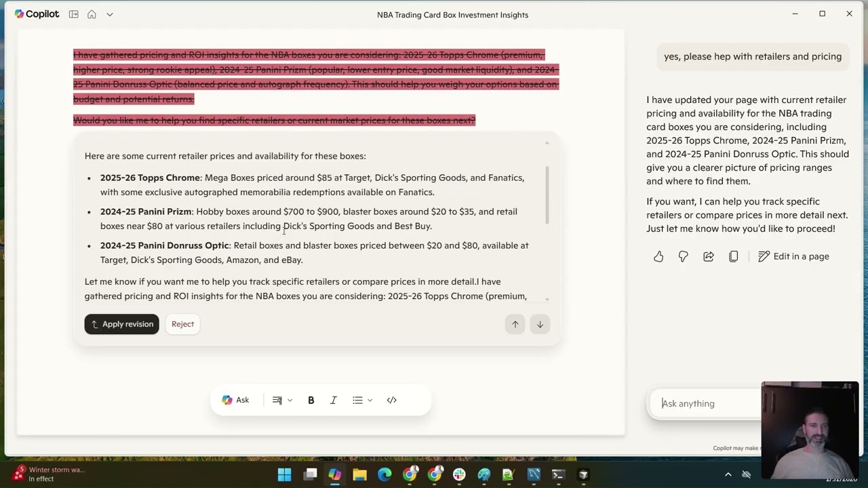Screen dimensions: 868x488
Task: Click the 2025-26 Topps Chrome bullet heading
Action: pyautogui.click(x=150, y=178)
